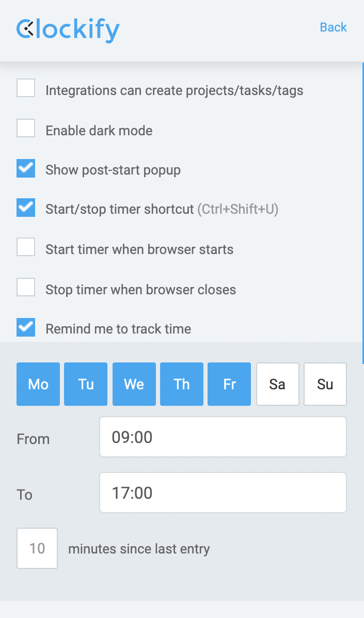Deselect Friday reminder day
The image size is (364, 618).
(229, 384)
